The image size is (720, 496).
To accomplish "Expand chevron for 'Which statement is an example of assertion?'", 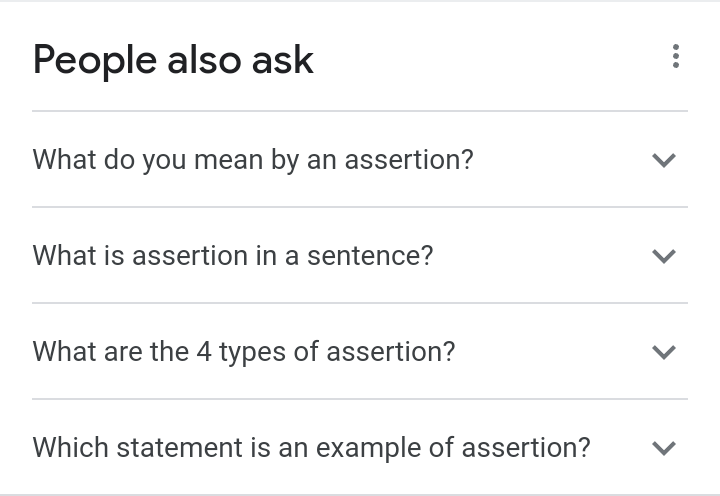I will pos(664,448).
